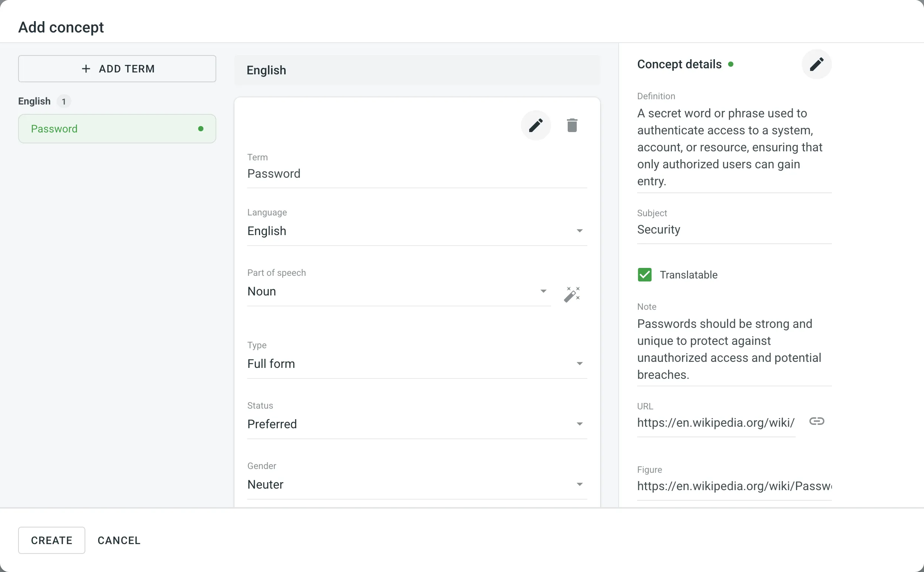The width and height of the screenshot is (924, 572).
Task: Select the English panel header tab
Action: [x=266, y=70]
